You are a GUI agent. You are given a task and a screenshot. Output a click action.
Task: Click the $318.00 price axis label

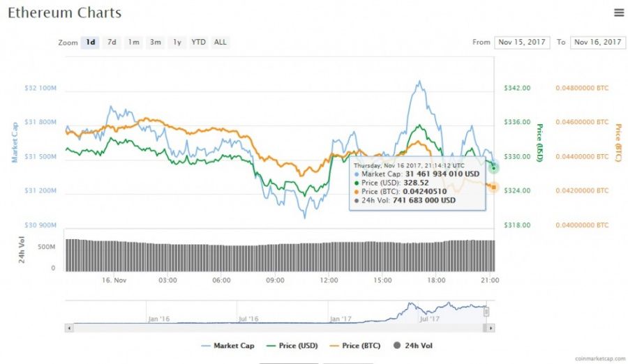coord(517,225)
